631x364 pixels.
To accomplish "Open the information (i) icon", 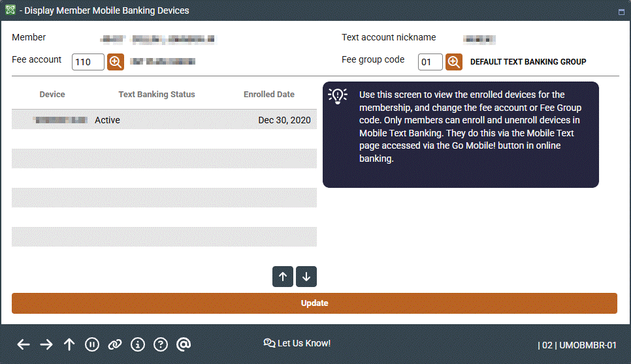I will (138, 344).
